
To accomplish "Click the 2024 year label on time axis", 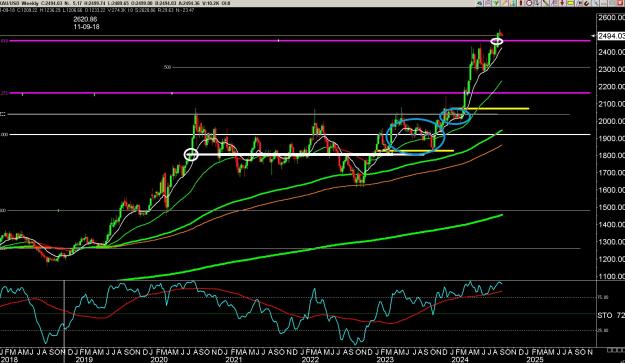I will coord(460,359).
